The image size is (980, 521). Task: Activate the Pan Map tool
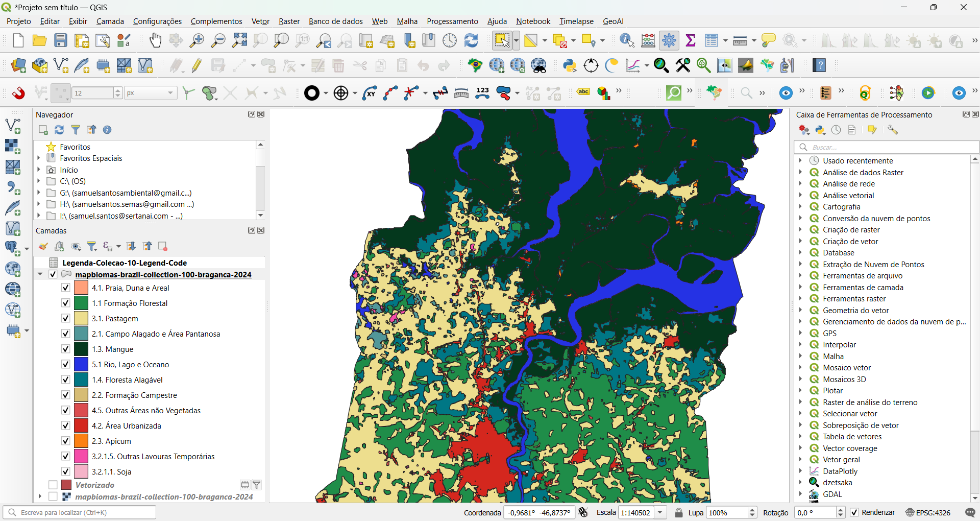click(155, 40)
